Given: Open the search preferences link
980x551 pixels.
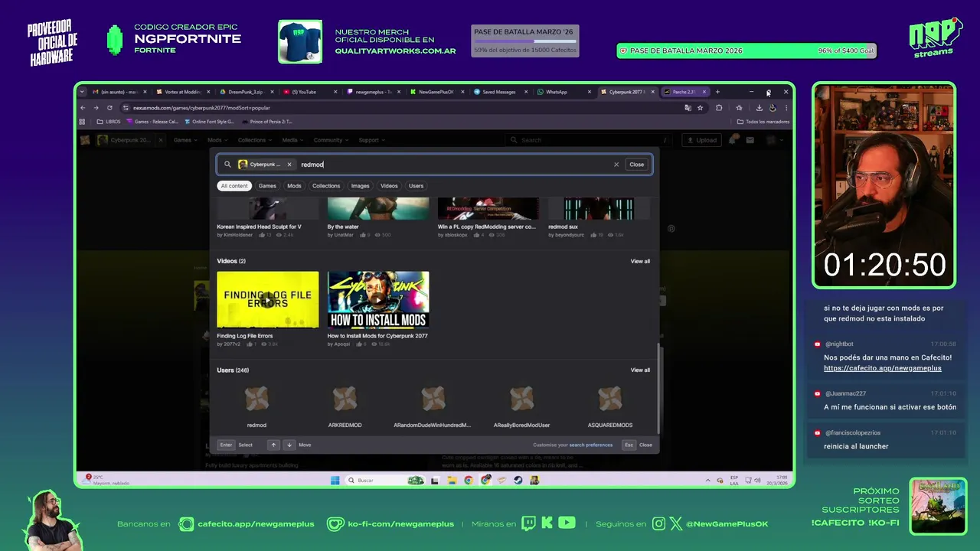Looking at the screenshot, I should 591,445.
